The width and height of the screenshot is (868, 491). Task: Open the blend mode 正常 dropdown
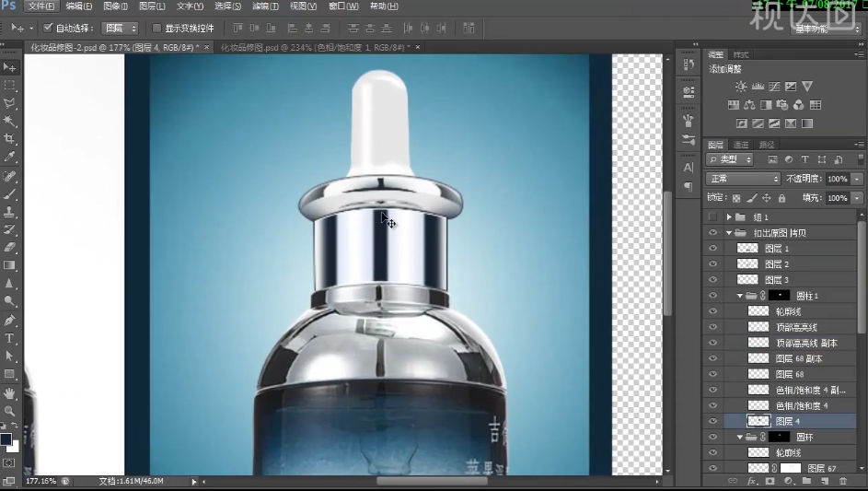(743, 179)
